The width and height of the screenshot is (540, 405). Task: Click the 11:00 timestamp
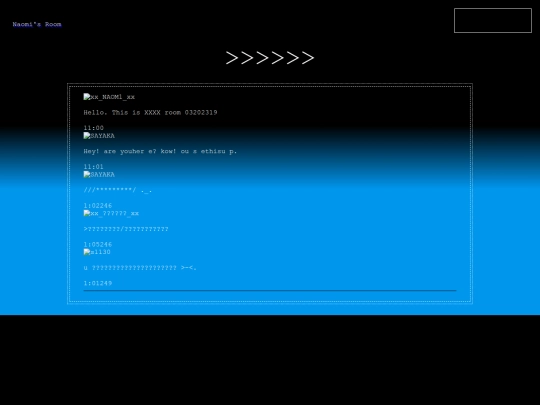coord(93,128)
